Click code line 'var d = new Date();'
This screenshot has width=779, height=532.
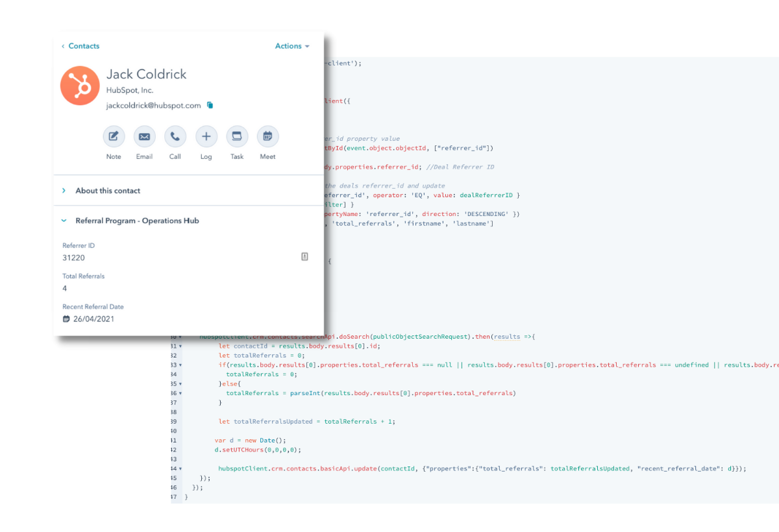pyautogui.click(x=250, y=440)
